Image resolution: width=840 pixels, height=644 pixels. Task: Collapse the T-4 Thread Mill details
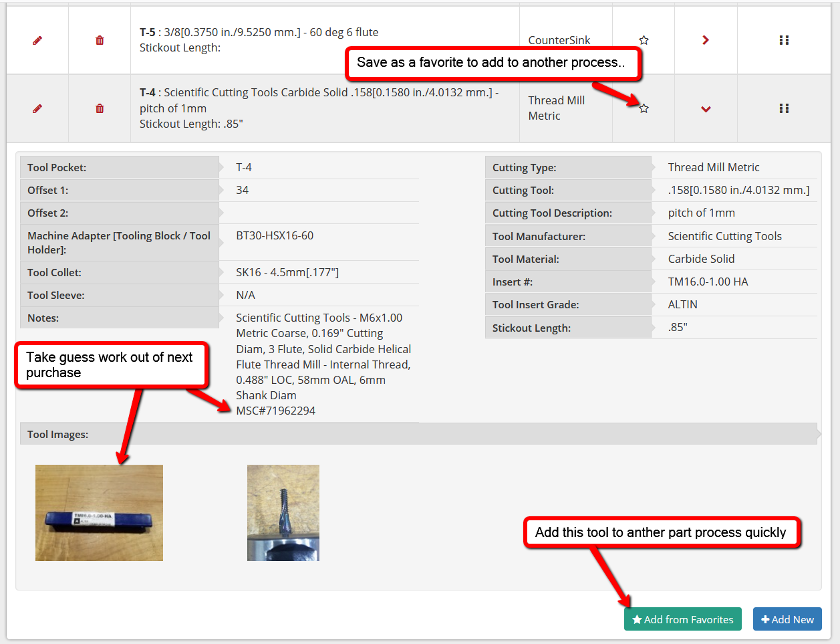coord(706,109)
